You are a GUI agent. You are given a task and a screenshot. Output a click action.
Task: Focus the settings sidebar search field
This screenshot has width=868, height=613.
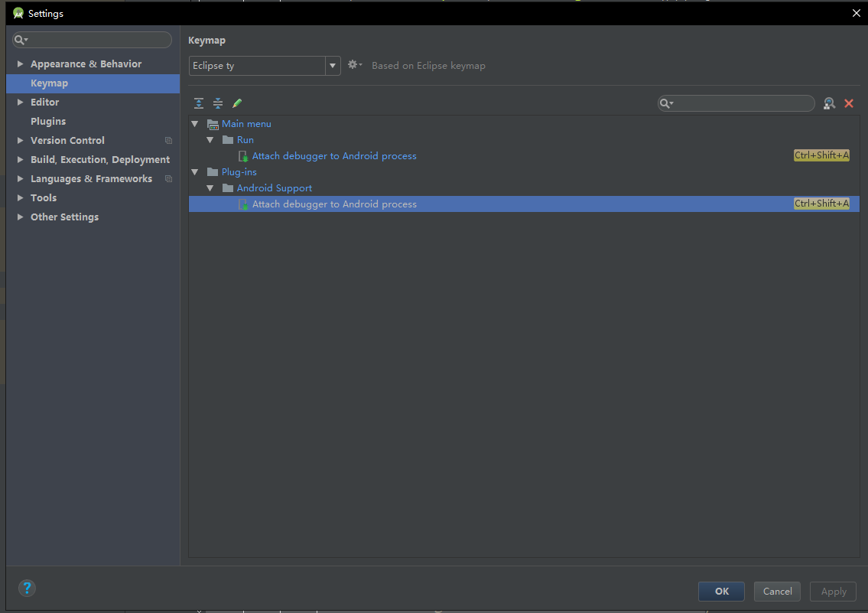(x=92, y=40)
